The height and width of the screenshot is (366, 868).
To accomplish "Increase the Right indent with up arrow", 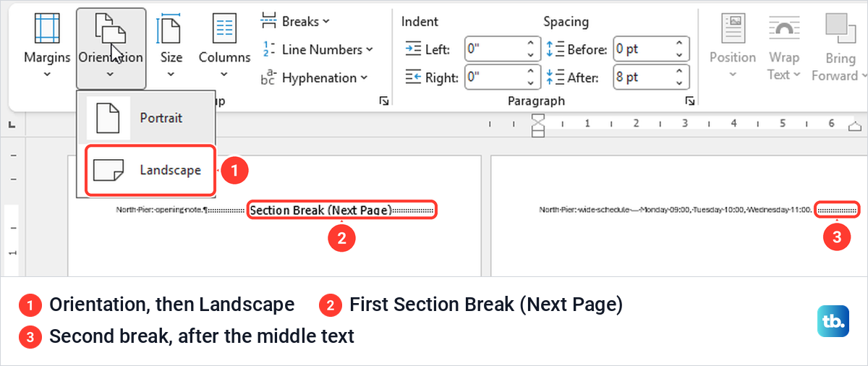I will pos(531,71).
